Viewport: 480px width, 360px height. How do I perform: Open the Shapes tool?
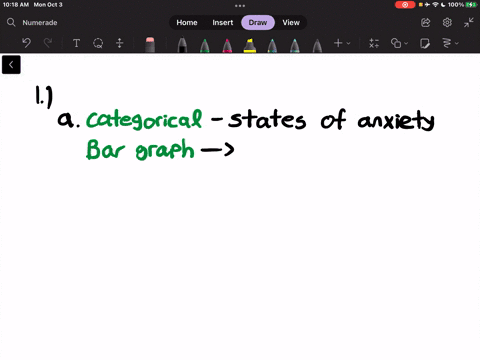(x=396, y=43)
